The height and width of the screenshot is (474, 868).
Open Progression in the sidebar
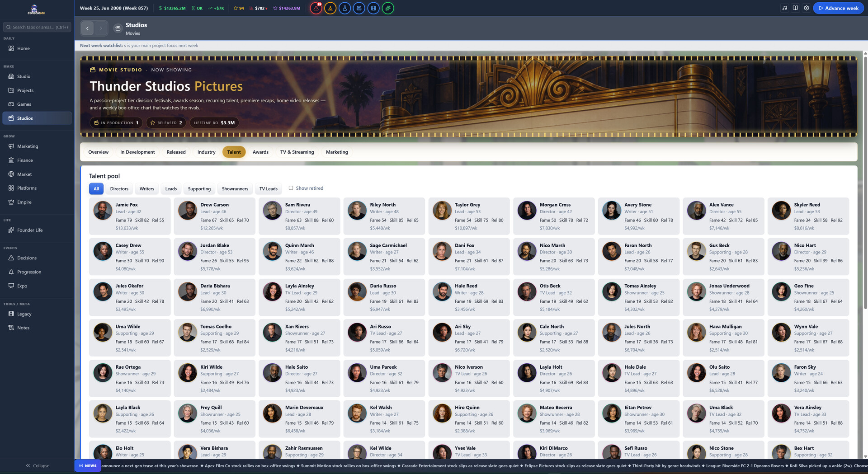pyautogui.click(x=37, y=272)
